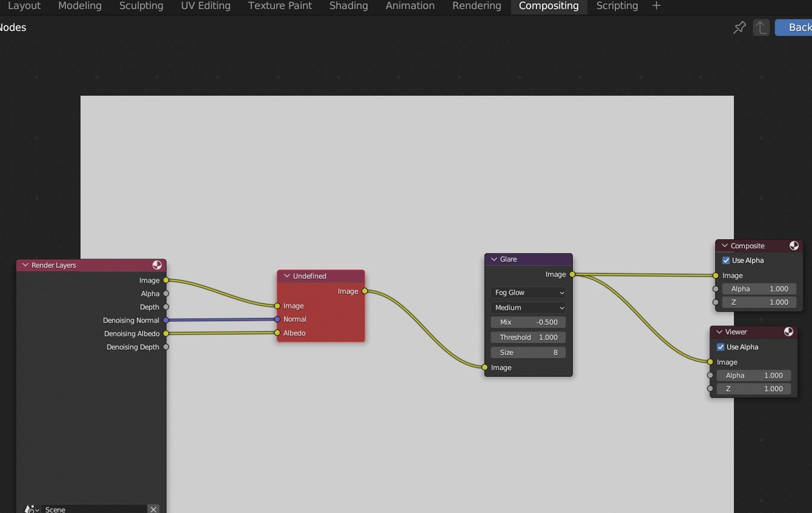The height and width of the screenshot is (513, 812).
Task: Click the Render Layers Alpha output socket
Action: (x=166, y=293)
